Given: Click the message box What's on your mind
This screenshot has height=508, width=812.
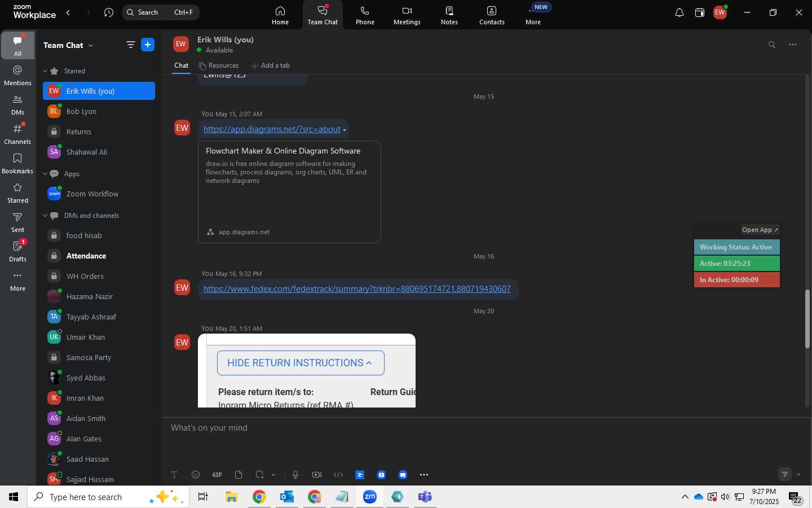Looking at the screenshot, I should [485, 428].
